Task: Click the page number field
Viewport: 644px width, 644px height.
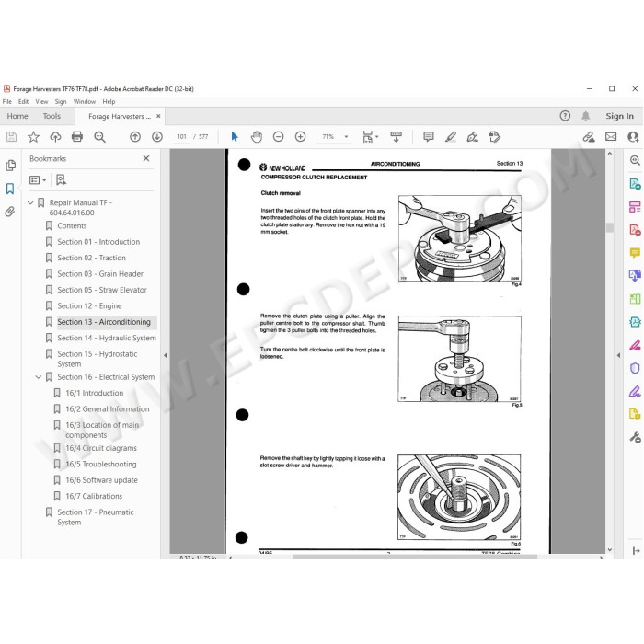Action: (182, 137)
